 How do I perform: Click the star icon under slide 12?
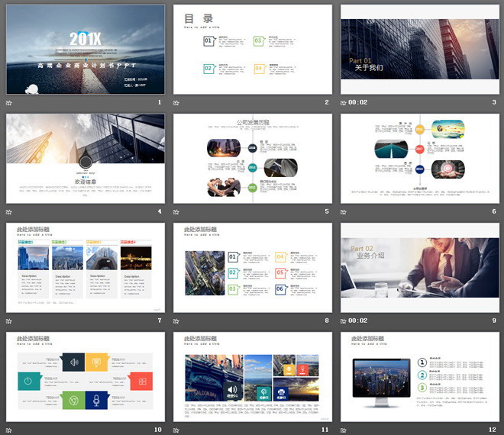click(344, 430)
